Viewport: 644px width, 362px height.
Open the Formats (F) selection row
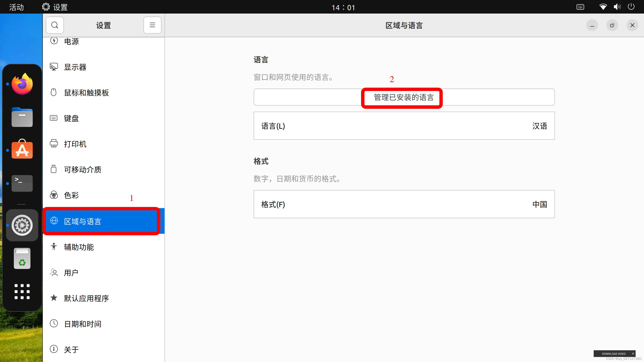404,204
